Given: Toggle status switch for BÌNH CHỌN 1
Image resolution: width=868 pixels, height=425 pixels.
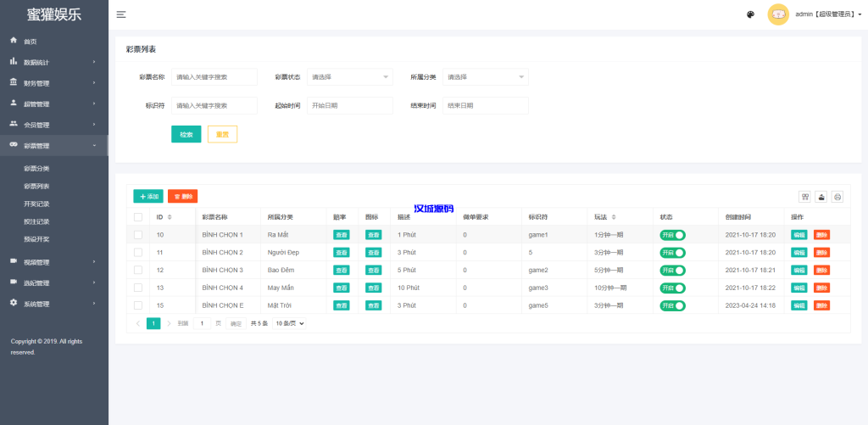Looking at the screenshot, I should point(672,235).
